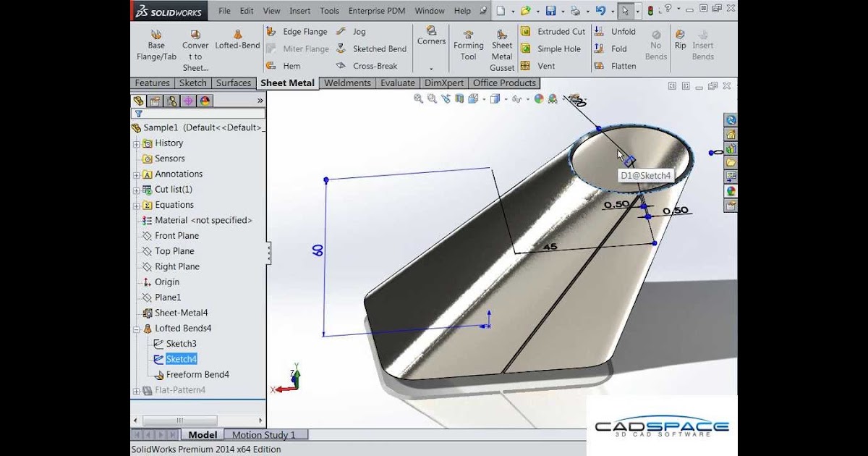Click the Edit Appearance color sphere

539,99
